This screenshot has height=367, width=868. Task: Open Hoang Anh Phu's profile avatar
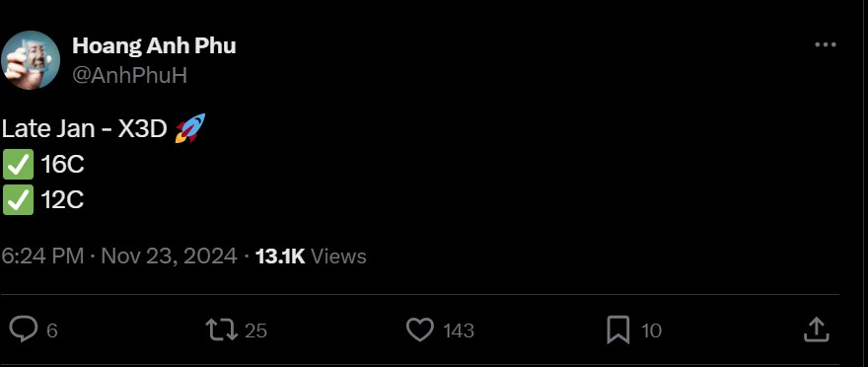[30, 60]
